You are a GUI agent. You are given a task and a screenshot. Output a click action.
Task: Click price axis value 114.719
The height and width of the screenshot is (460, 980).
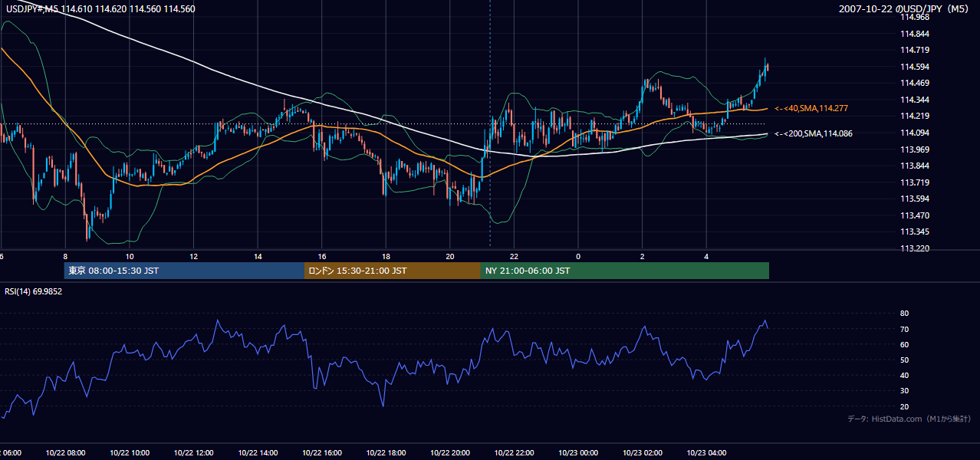[x=915, y=50]
